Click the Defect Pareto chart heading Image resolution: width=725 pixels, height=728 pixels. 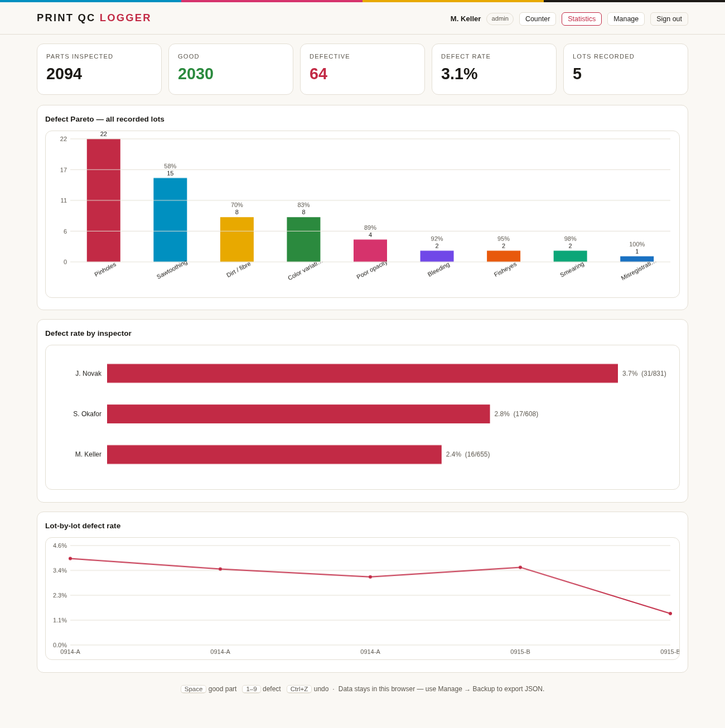[x=105, y=119]
